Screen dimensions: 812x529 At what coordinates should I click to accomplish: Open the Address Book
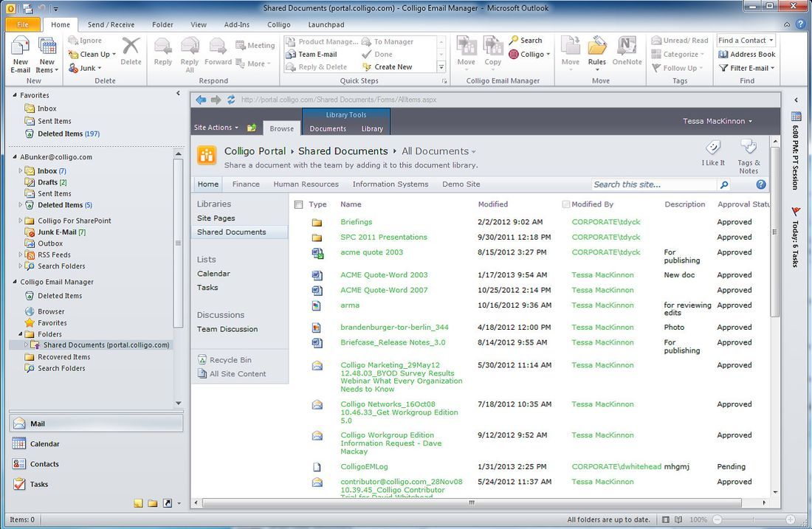746,55
